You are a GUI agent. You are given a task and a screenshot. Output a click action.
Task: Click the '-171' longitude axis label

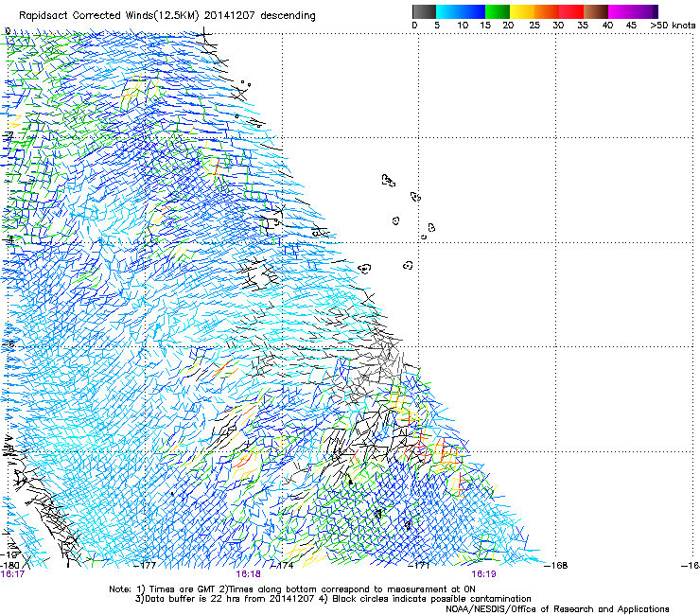(x=419, y=566)
